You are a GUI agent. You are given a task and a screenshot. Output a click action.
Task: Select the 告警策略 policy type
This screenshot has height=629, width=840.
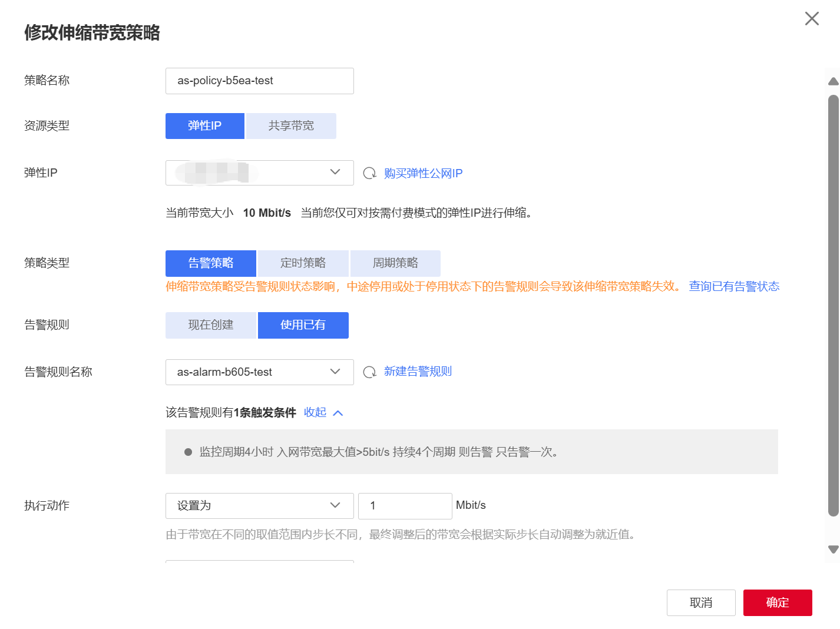(210, 263)
